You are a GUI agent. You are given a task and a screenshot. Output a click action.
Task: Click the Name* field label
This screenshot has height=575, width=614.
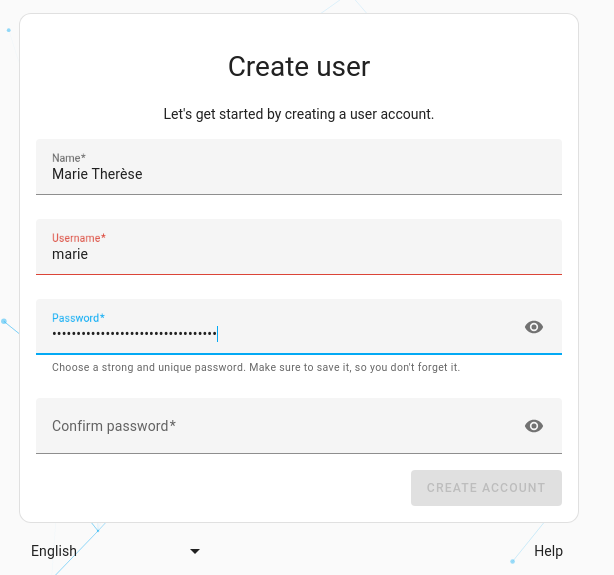68,158
